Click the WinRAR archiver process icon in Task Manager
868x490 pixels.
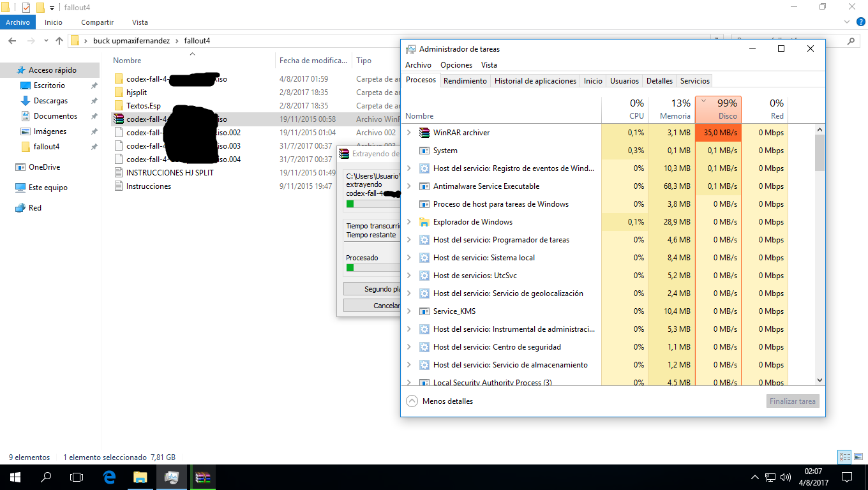(x=424, y=133)
